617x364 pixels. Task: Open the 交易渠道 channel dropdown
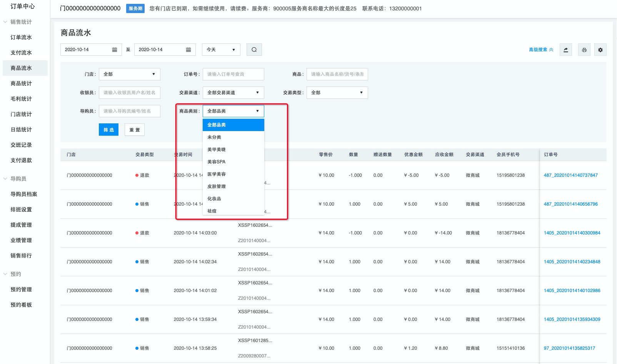tap(233, 93)
